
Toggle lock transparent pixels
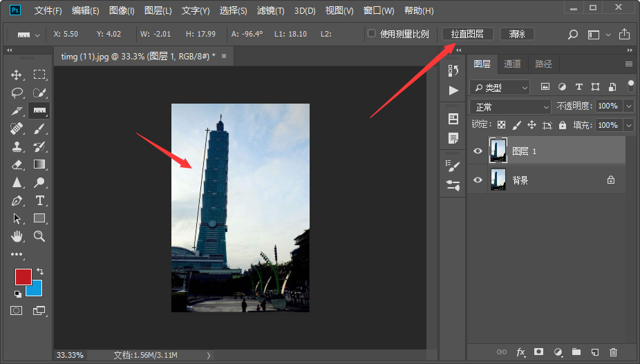point(501,125)
